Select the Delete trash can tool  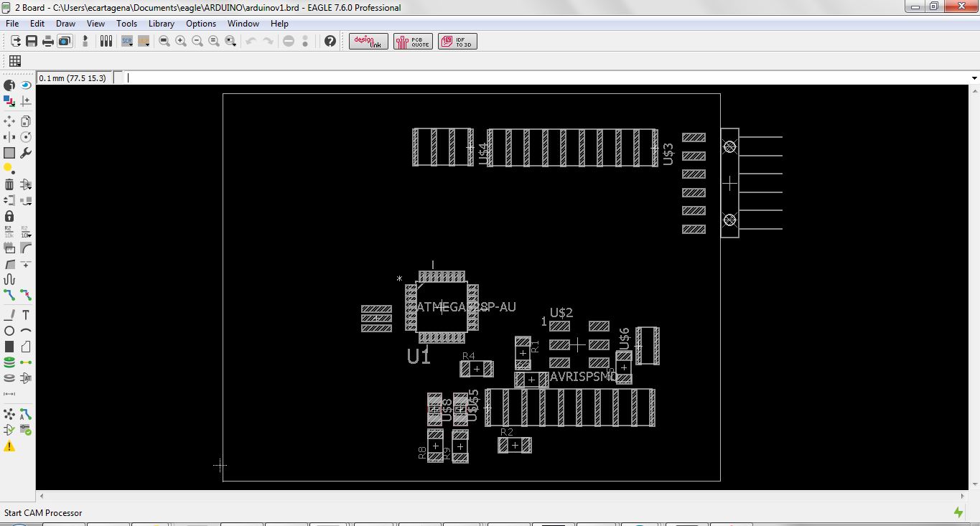(9, 184)
